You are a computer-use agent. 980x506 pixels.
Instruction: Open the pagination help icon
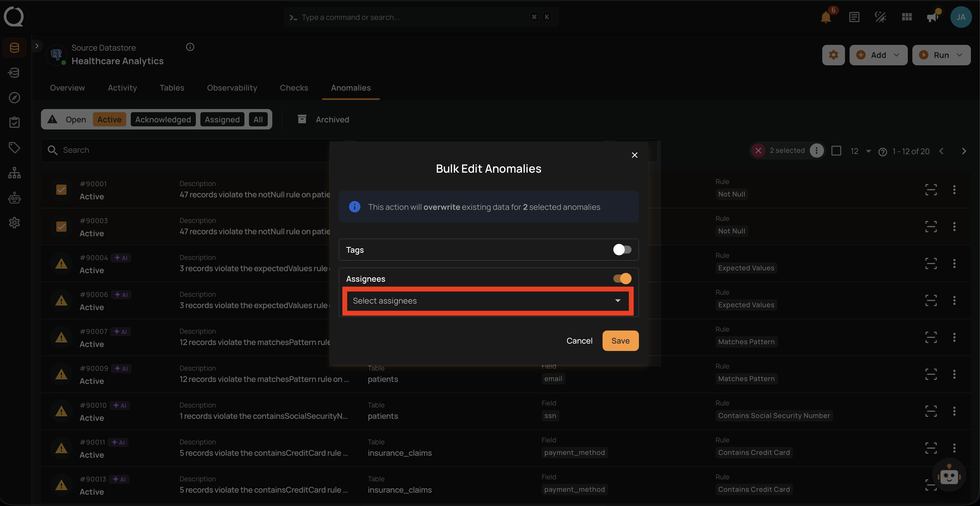(x=883, y=152)
